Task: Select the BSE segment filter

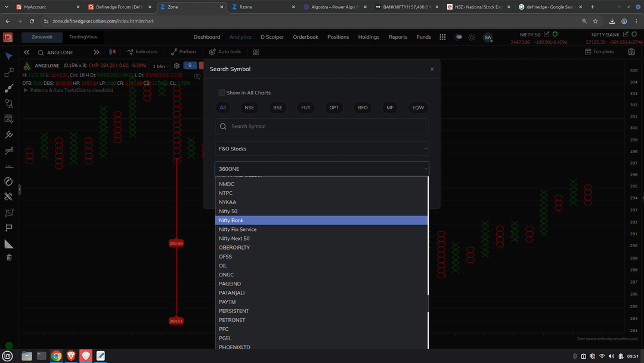Action: click(278, 107)
